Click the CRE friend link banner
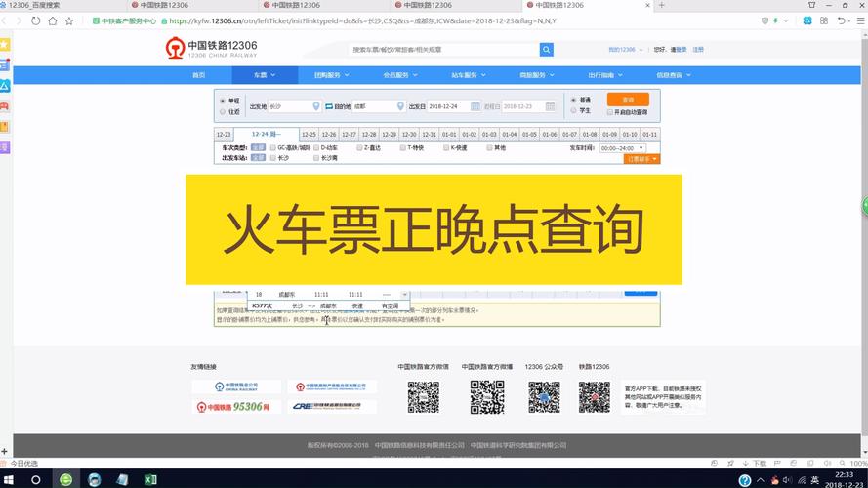 tap(332, 407)
